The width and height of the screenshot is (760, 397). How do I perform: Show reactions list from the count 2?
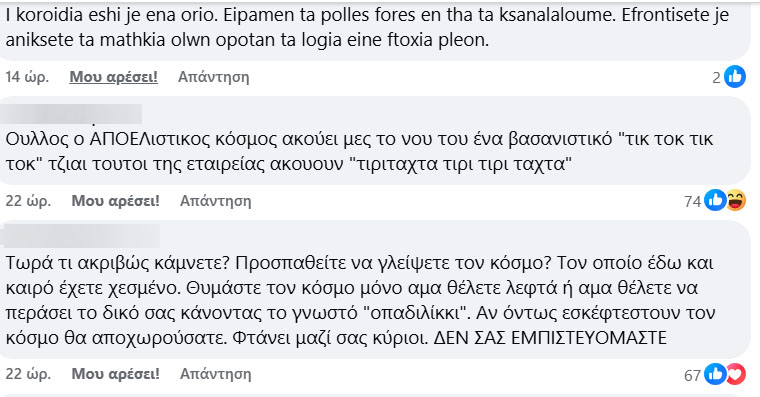pyautogui.click(x=716, y=78)
